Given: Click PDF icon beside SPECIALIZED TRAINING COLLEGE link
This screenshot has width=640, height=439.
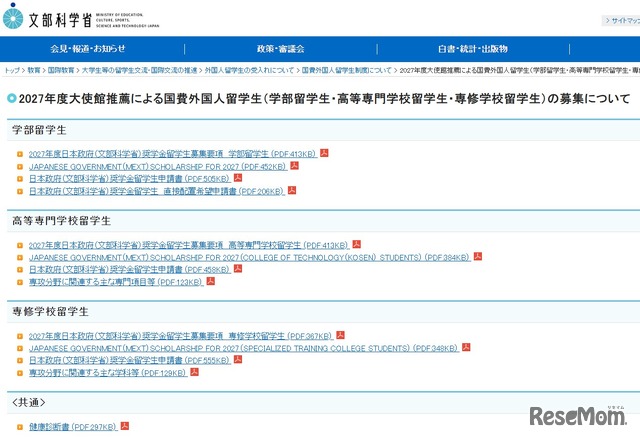Looking at the screenshot, I should (466, 347).
